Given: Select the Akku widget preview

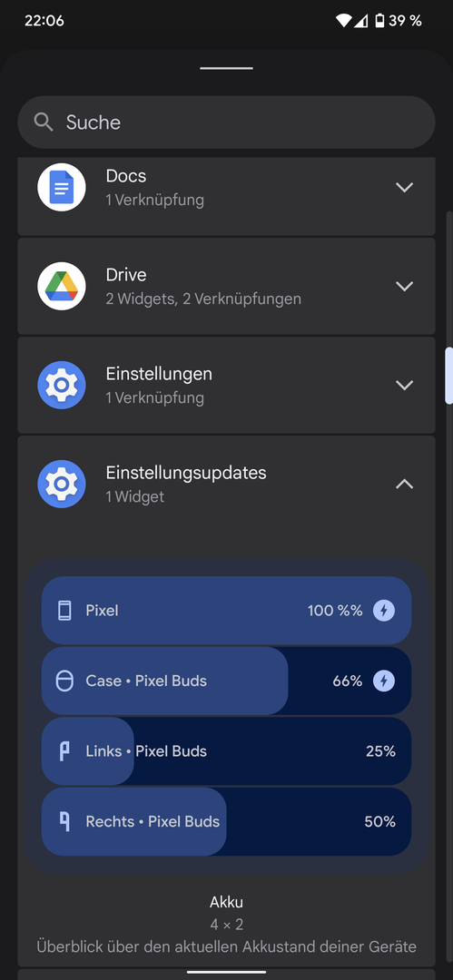Looking at the screenshot, I should click(227, 716).
